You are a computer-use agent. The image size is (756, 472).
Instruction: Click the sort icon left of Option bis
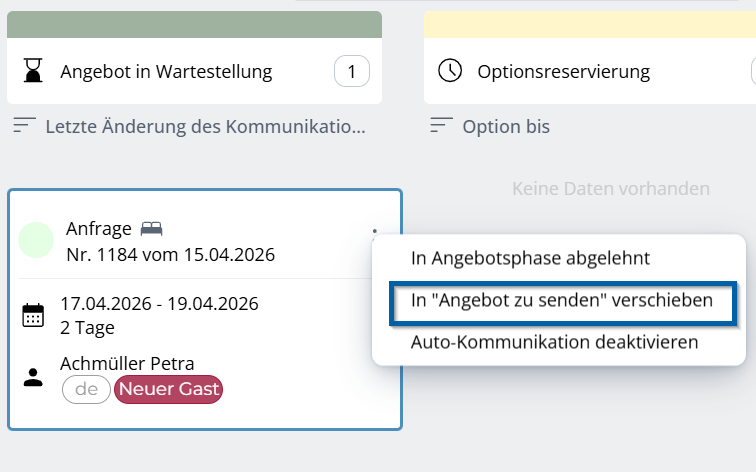pos(441,127)
